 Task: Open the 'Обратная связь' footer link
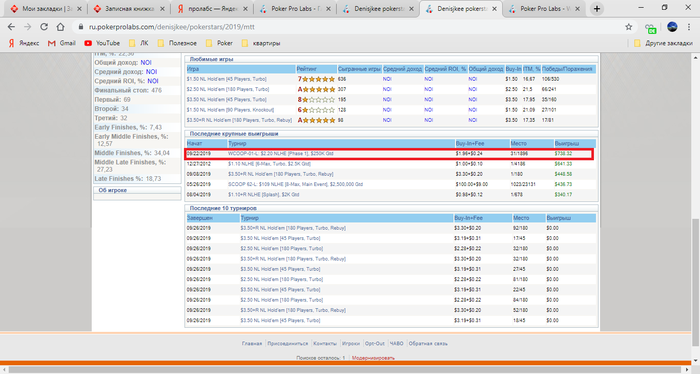pos(428,344)
